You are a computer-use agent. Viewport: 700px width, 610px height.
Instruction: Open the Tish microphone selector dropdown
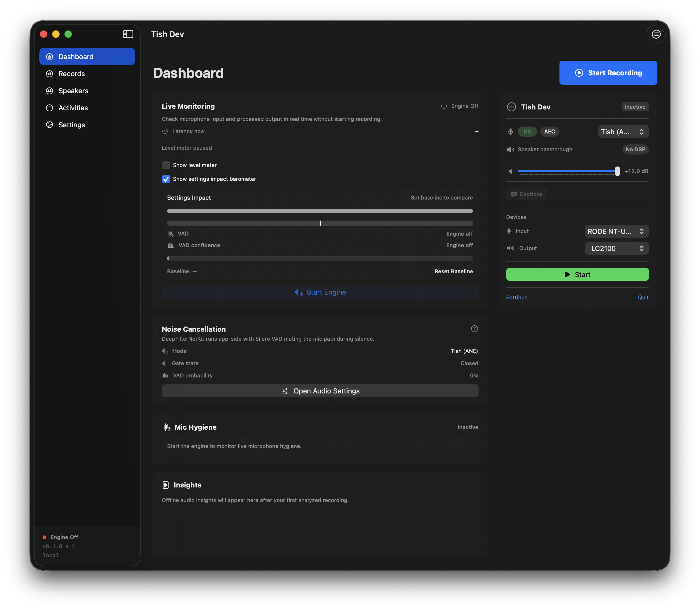point(623,131)
